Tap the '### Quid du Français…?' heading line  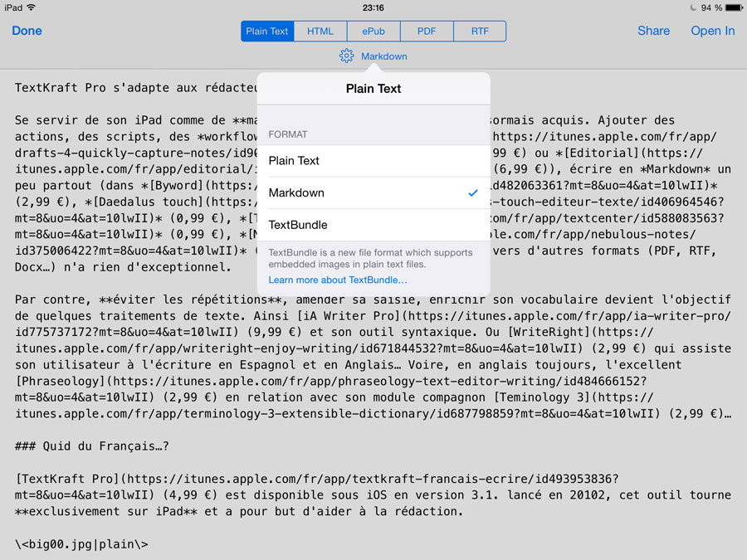92,446
